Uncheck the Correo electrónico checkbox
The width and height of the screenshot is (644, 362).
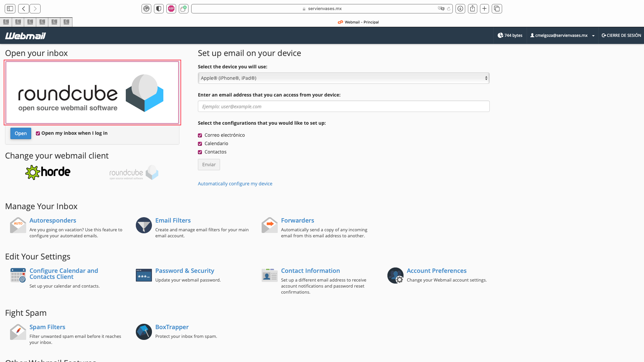(x=200, y=135)
